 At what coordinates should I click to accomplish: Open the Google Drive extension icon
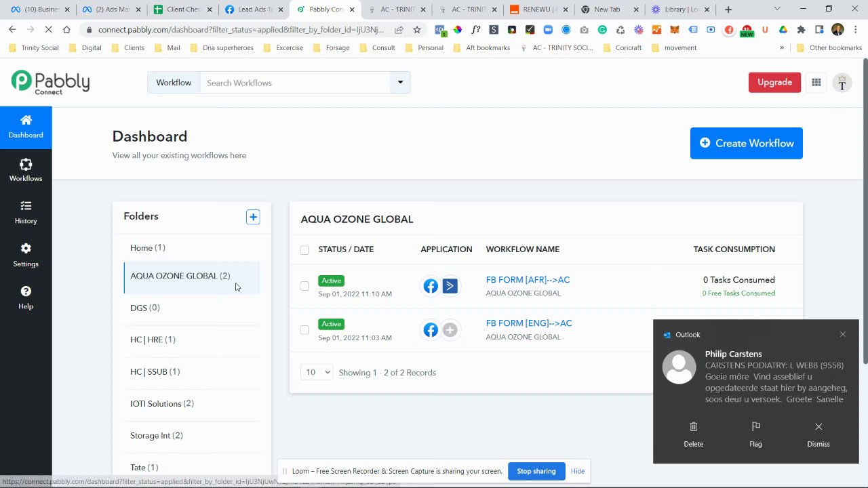(x=783, y=30)
